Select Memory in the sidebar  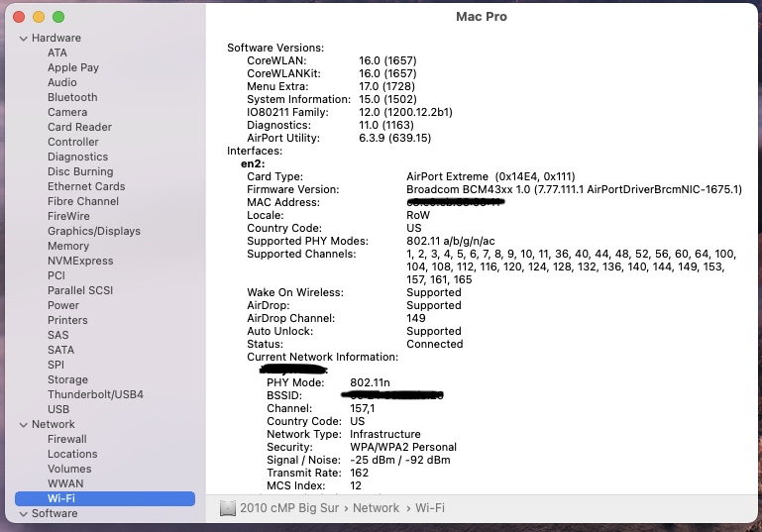(x=68, y=246)
